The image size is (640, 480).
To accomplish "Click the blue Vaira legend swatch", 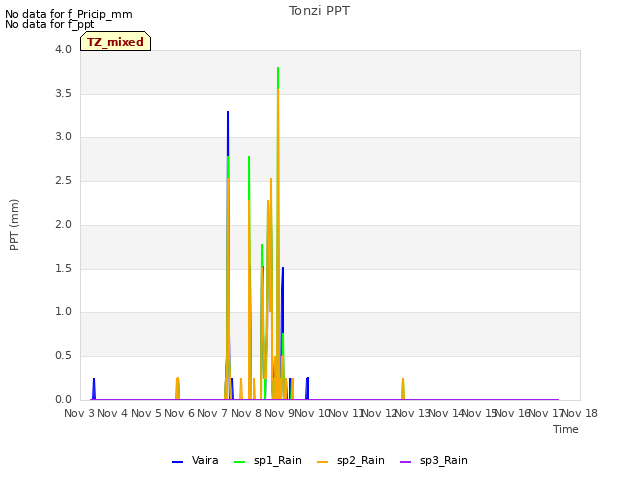I will 178,462.
